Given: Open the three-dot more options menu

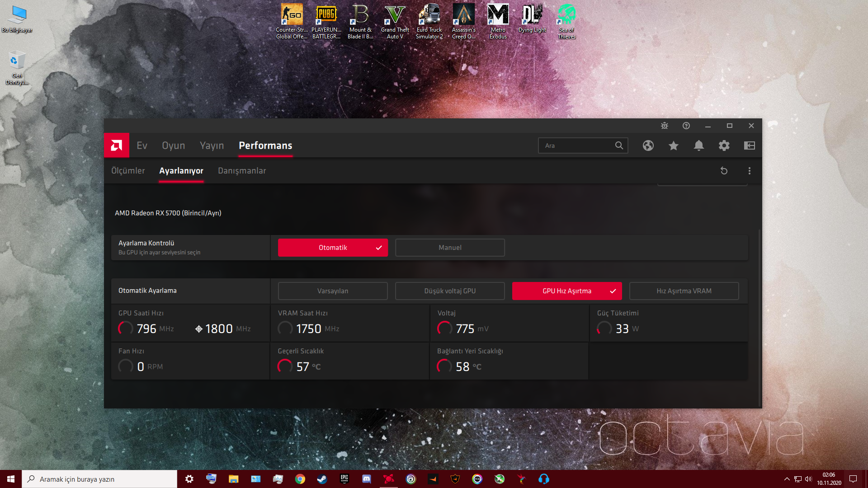Looking at the screenshot, I should click(x=749, y=171).
